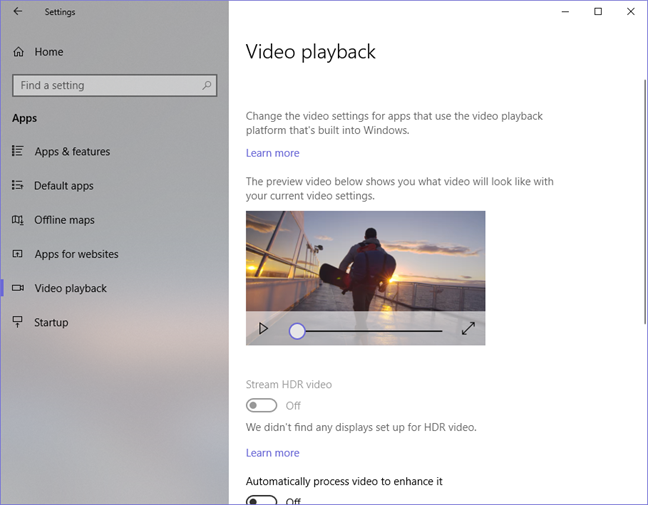648x505 pixels.
Task: Click the video seek slider handle
Action: (297, 331)
